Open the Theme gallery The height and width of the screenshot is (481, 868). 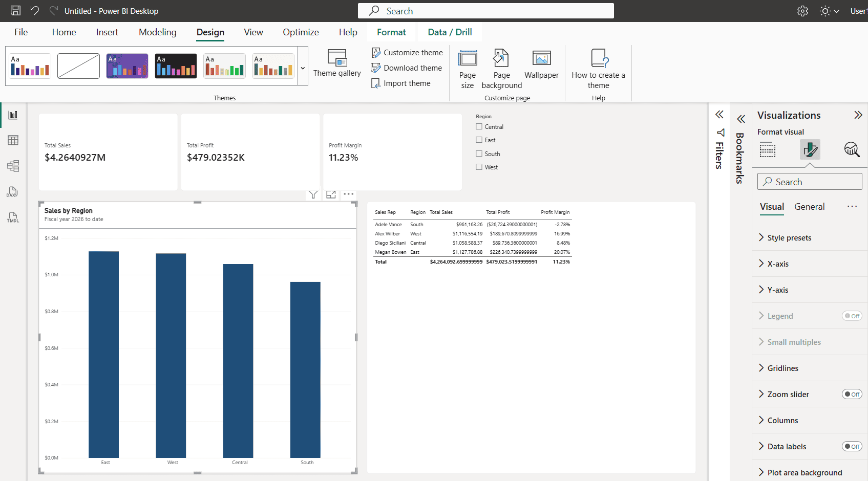337,63
